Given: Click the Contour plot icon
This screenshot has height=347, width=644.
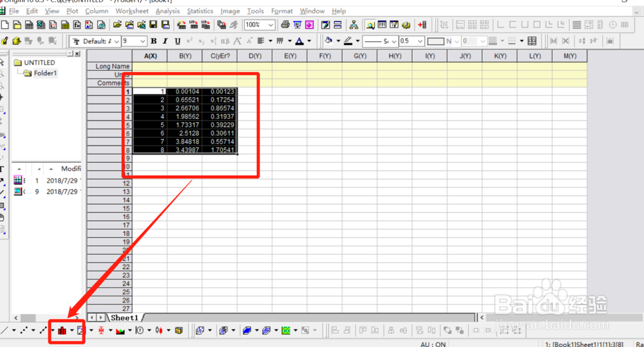Looking at the screenshot, I should click(286, 330).
